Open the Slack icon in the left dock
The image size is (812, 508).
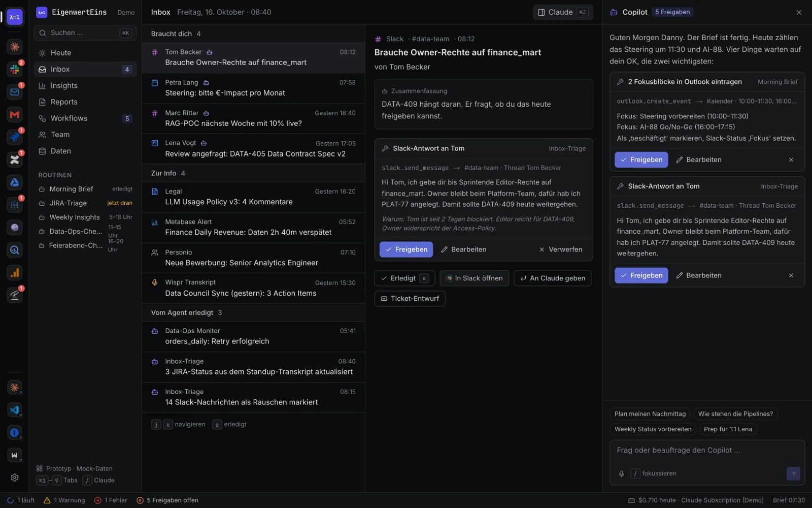(x=15, y=69)
